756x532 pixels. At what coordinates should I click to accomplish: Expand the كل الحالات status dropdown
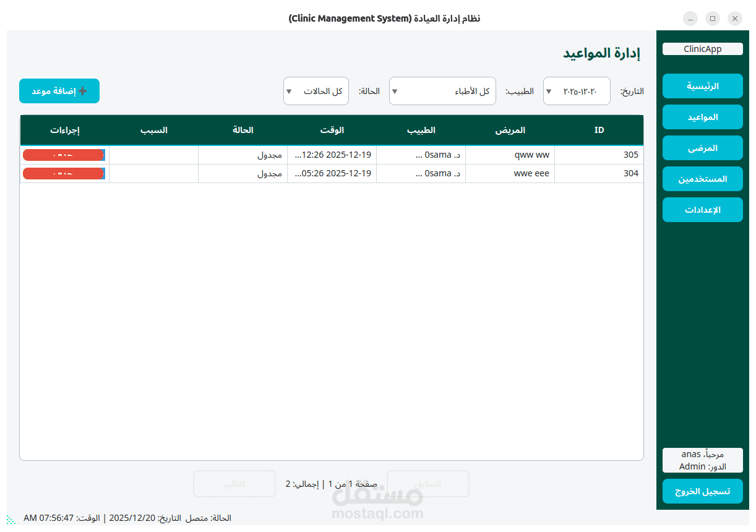(x=316, y=91)
